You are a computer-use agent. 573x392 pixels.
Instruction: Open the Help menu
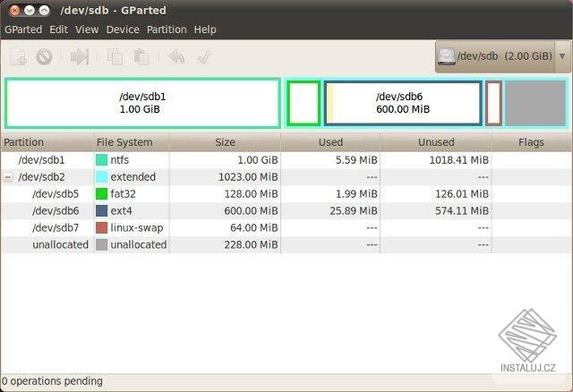coord(205,30)
